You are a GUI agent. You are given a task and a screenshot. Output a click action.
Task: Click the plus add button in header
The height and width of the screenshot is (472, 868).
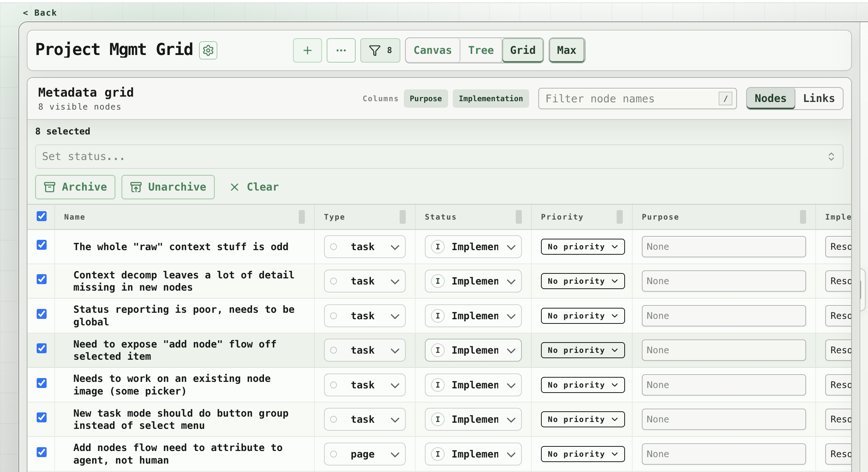click(308, 50)
